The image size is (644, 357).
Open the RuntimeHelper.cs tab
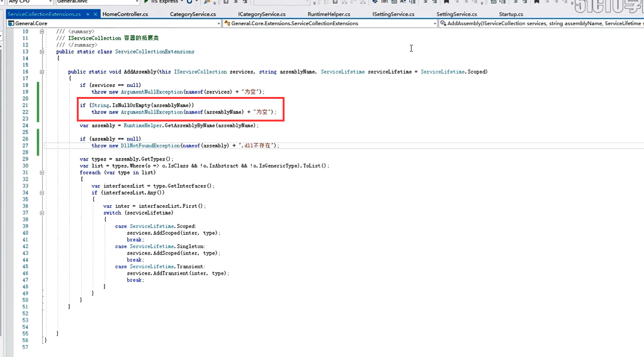pyautogui.click(x=329, y=14)
